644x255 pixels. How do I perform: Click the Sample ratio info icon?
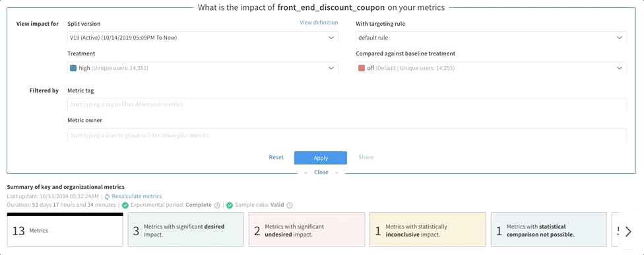coord(290,205)
